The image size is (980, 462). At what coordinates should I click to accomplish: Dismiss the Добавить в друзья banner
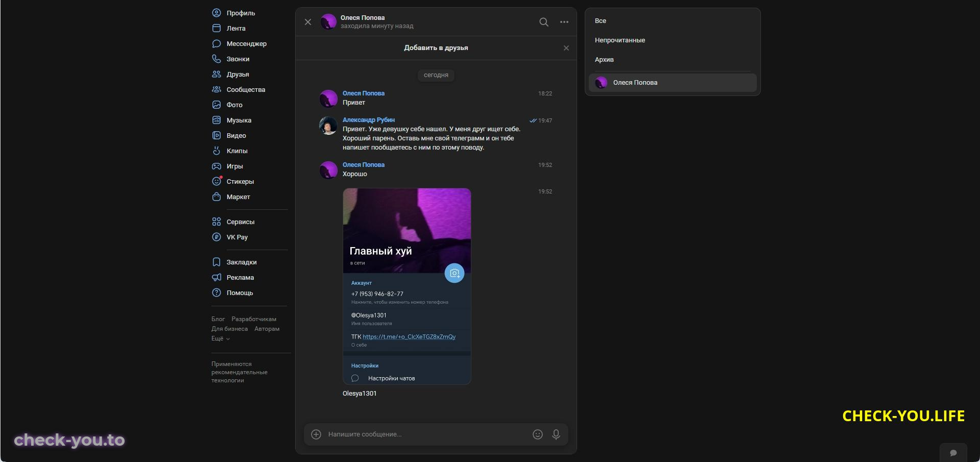click(x=566, y=48)
